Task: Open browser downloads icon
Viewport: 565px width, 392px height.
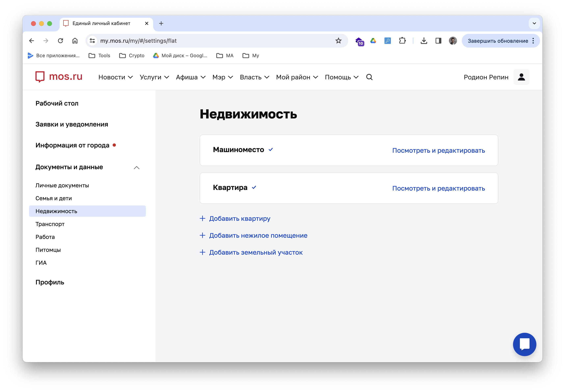Action: (424, 41)
